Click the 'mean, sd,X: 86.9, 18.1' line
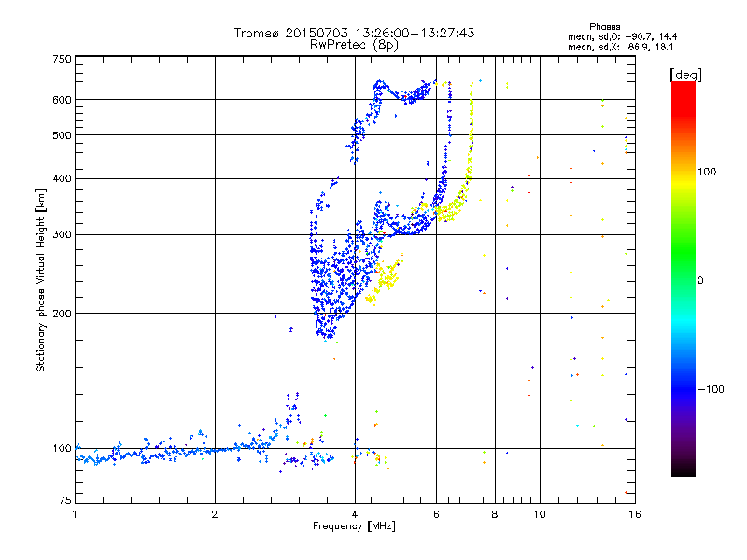Screen dimensions: 747x560 620,47
